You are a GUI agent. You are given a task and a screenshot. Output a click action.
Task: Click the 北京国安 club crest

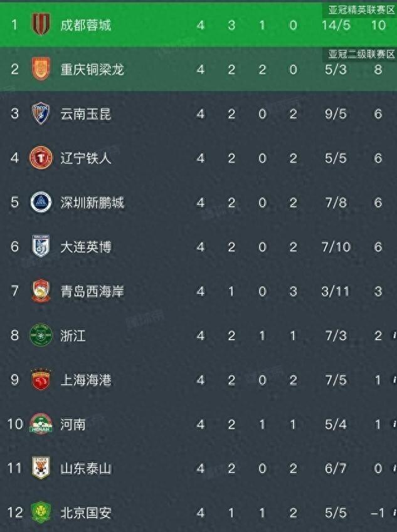point(41,513)
